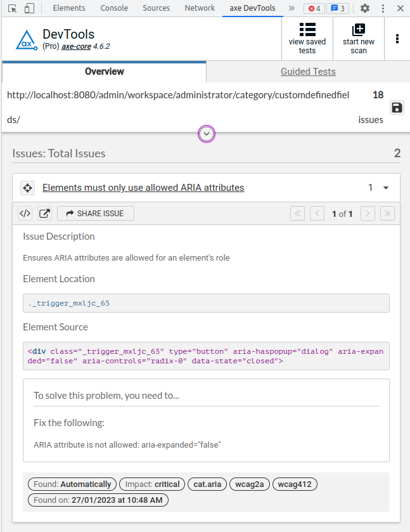The height and width of the screenshot is (532, 410).
Task: Toggle the code view with </> icon
Action: (25, 213)
